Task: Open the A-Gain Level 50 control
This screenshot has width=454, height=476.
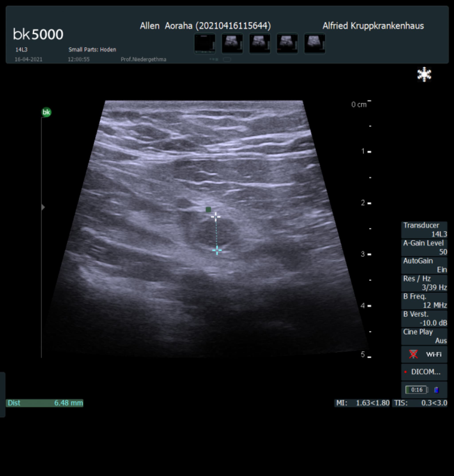Action: (x=424, y=247)
